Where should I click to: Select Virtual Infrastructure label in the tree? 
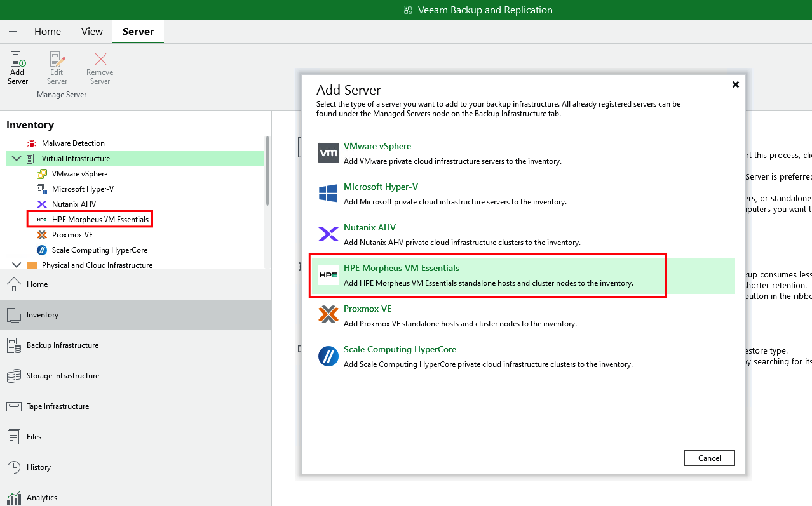click(x=76, y=159)
